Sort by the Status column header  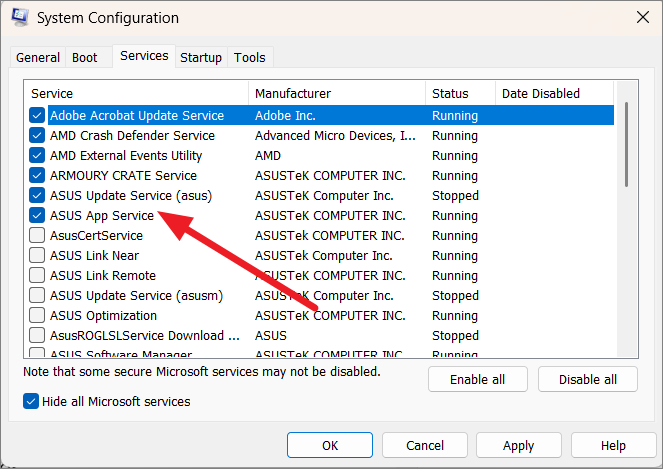coord(460,93)
